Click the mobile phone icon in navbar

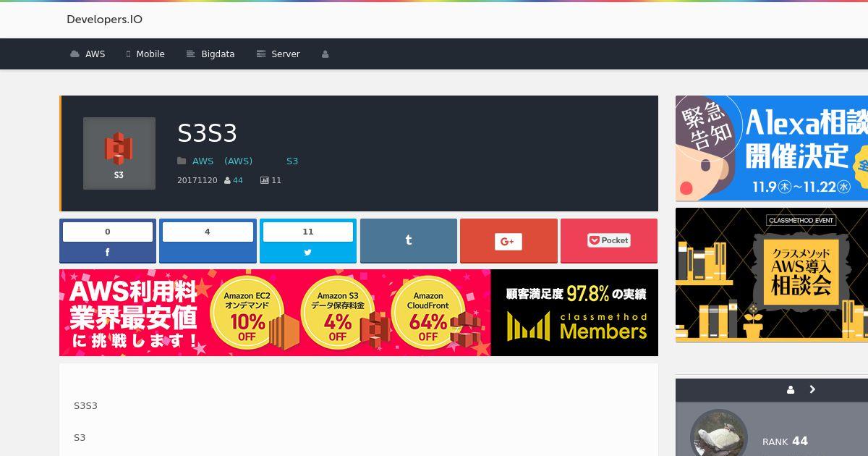(128, 54)
